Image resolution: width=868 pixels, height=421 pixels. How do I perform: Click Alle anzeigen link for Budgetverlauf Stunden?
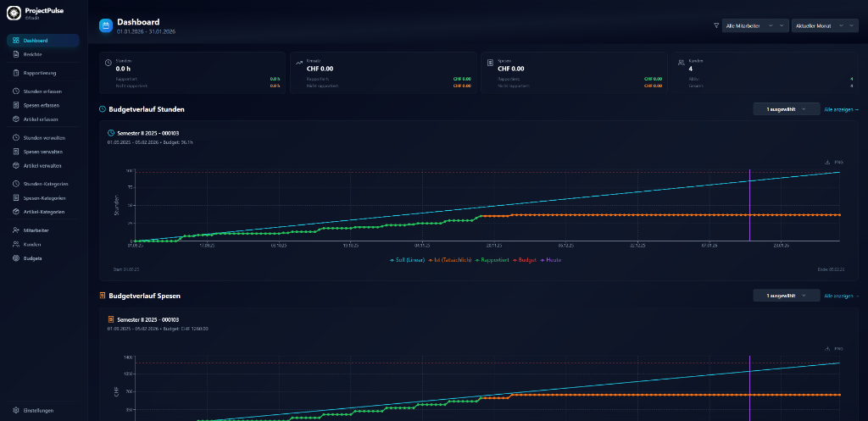[842, 109]
